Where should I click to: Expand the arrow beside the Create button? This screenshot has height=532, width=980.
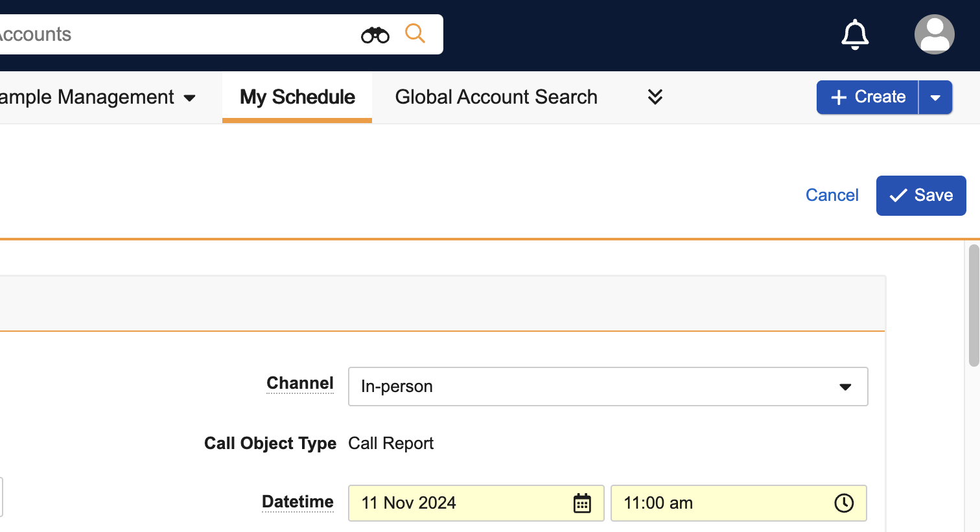(x=935, y=98)
